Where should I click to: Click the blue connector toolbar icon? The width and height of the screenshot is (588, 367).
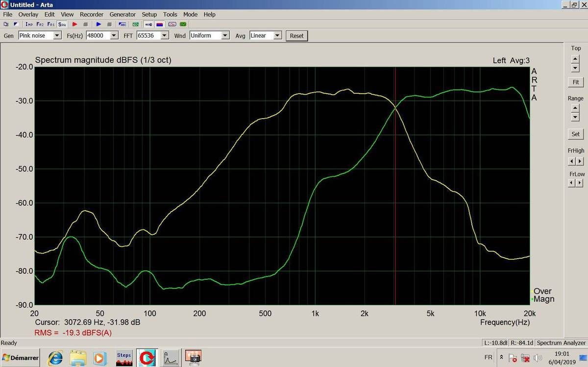148,24
